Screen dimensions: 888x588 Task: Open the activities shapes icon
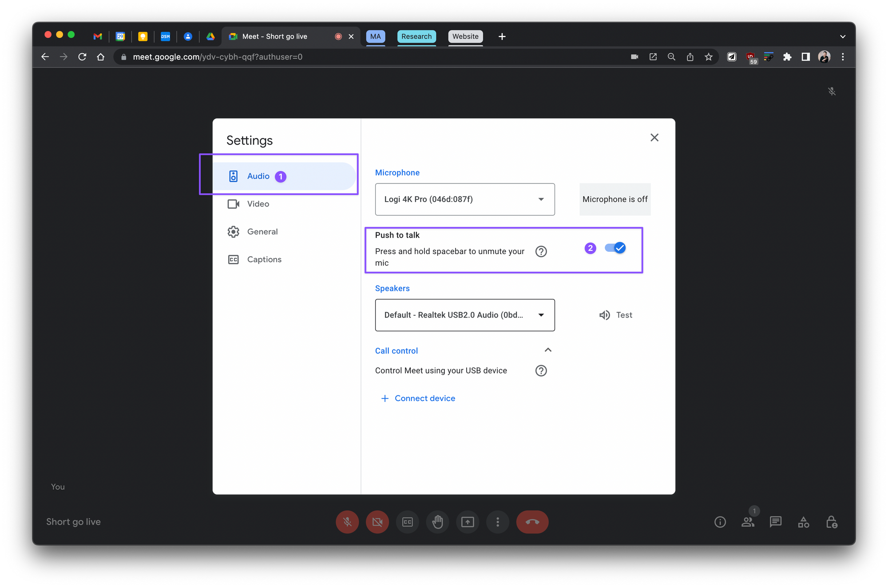tap(803, 522)
